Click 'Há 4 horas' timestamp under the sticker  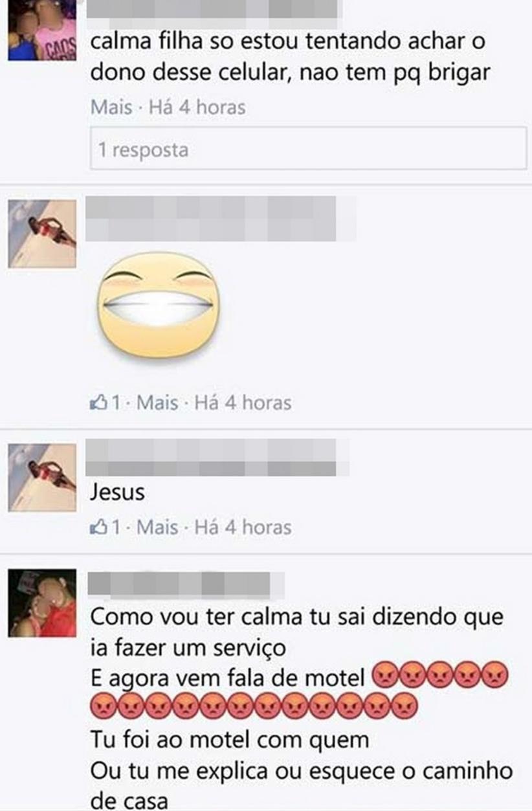click(243, 403)
